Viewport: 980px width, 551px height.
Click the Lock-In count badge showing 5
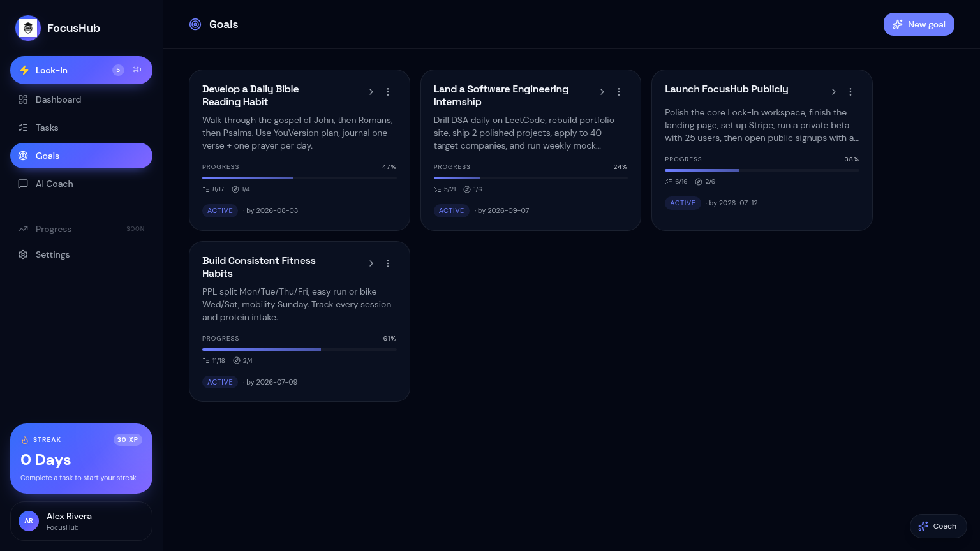(118, 70)
